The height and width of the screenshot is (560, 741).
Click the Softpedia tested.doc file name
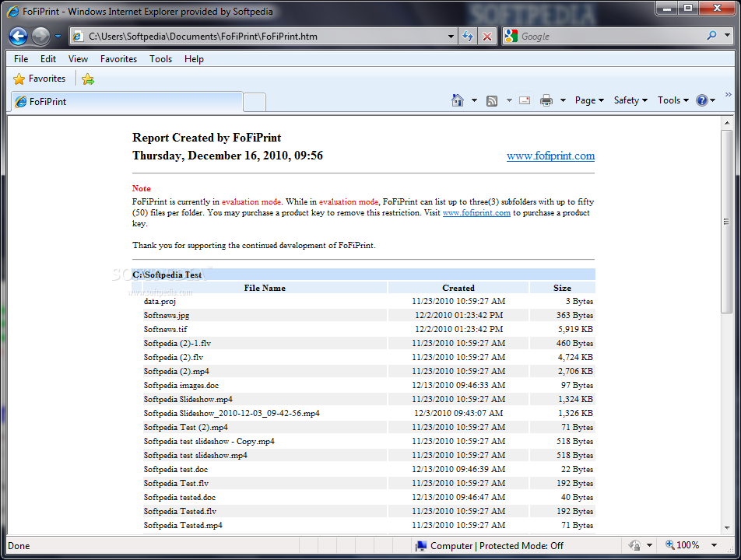(180, 498)
